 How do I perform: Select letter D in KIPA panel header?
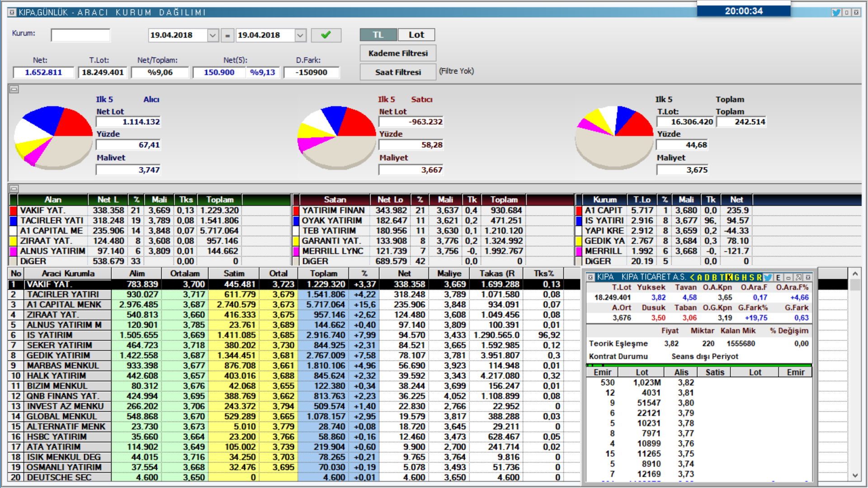tap(707, 277)
